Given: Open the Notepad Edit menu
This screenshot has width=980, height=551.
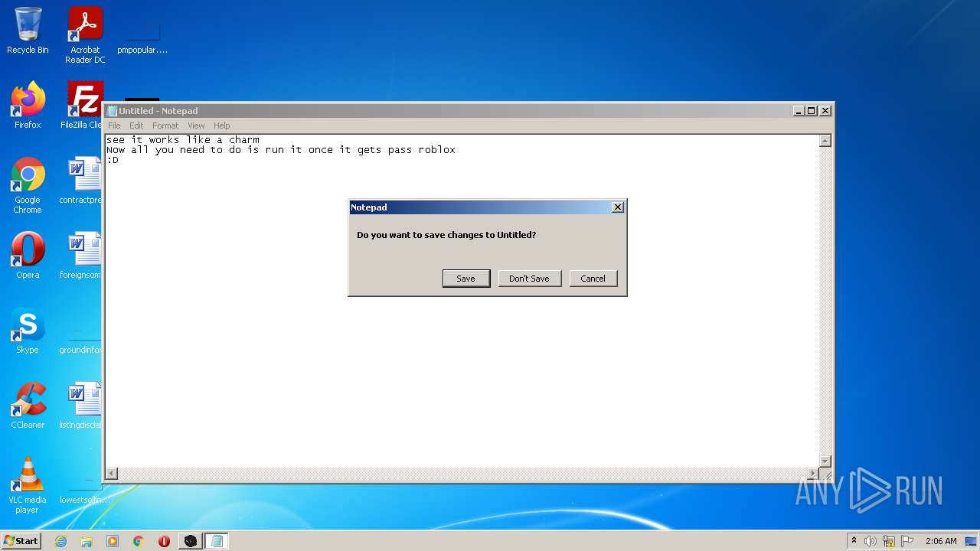Looking at the screenshot, I should [136, 126].
